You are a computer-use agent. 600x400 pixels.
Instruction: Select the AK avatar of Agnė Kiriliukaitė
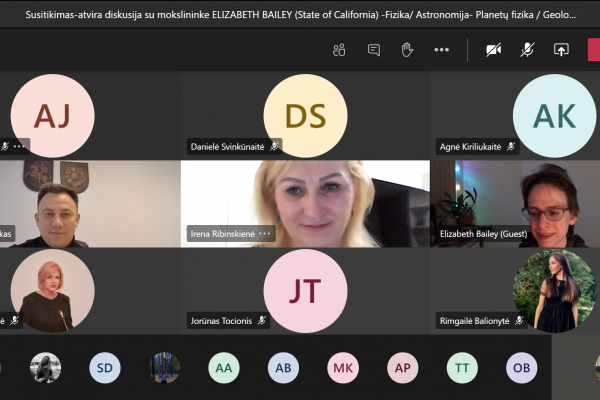pyautogui.click(x=554, y=116)
